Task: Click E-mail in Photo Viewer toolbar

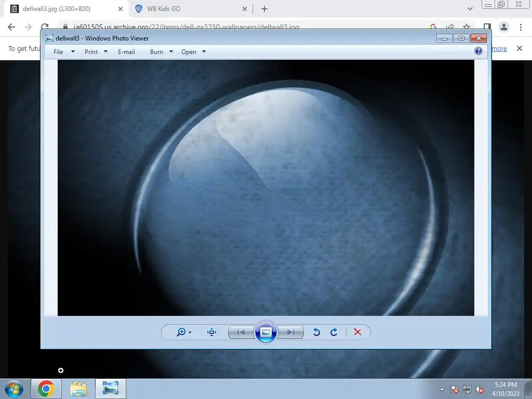Action: click(127, 52)
